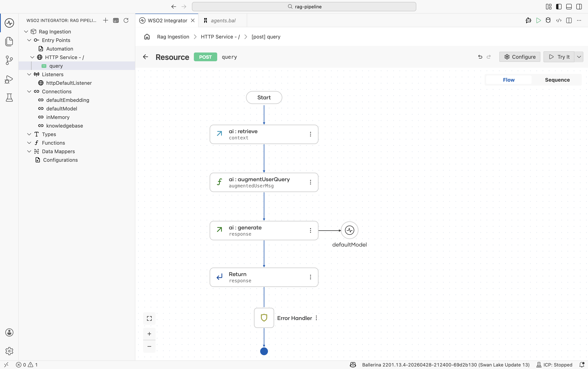Zoom out of the flow diagram
Viewport: 588px width, 369px height.
(149, 346)
